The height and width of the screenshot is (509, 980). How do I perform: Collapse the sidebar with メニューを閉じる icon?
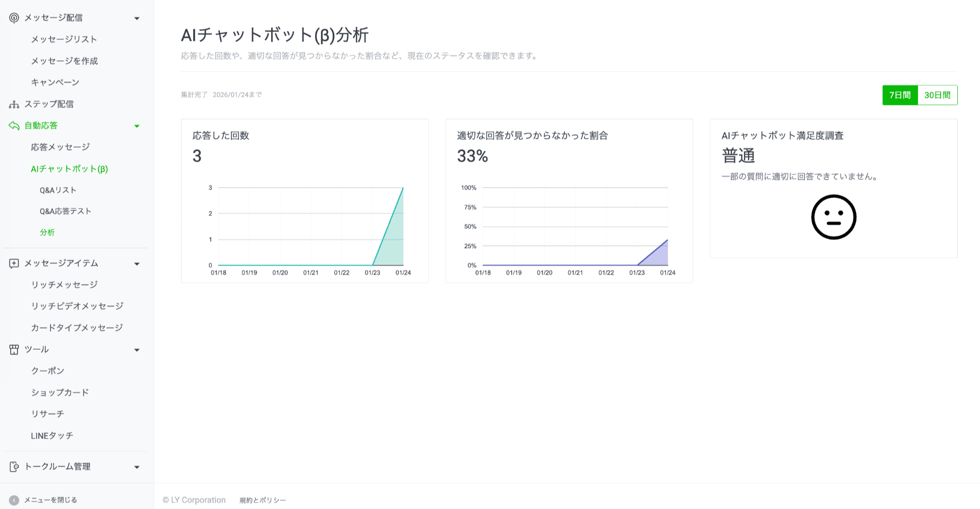[15, 499]
